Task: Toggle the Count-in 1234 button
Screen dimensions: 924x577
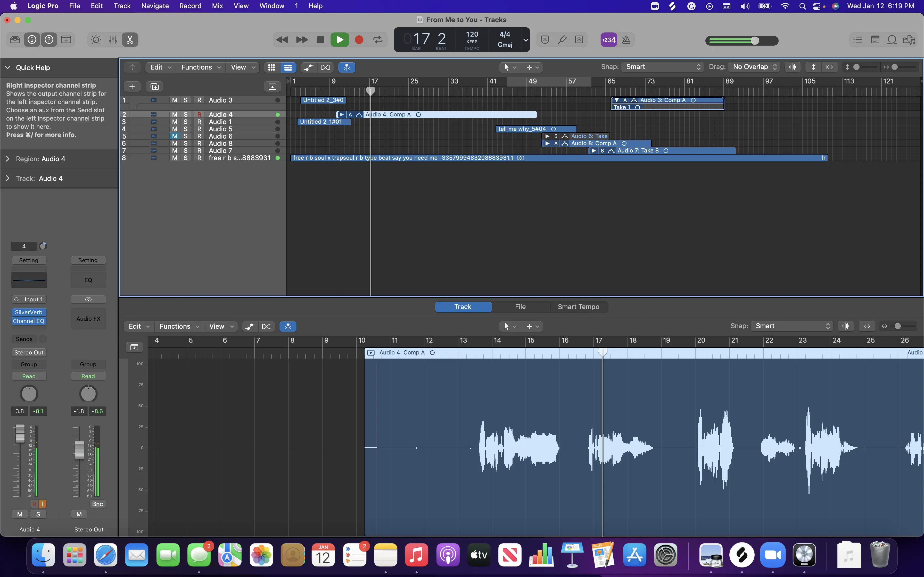Action: [x=609, y=40]
